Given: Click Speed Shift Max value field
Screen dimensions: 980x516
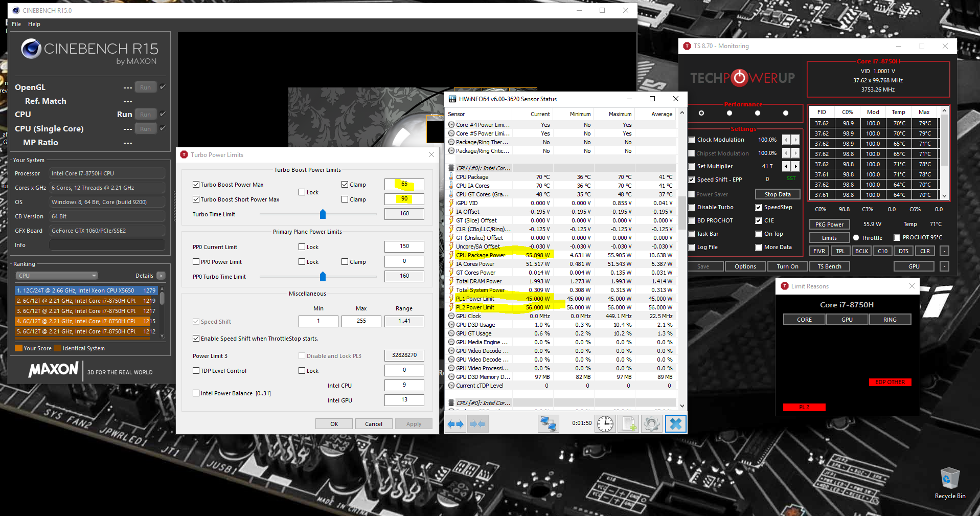Looking at the screenshot, I should click(x=361, y=321).
